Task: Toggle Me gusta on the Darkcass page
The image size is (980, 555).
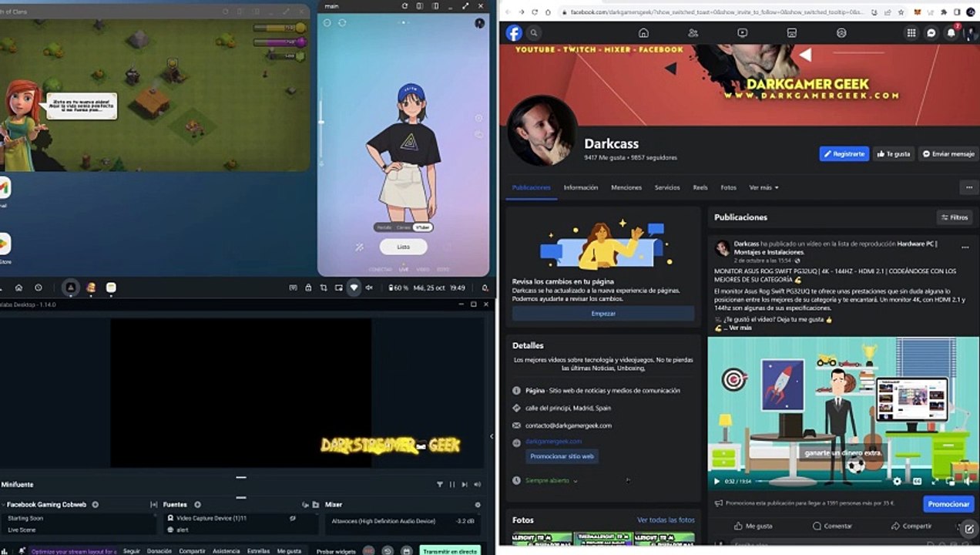Action: pyautogui.click(x=894, y=153)
